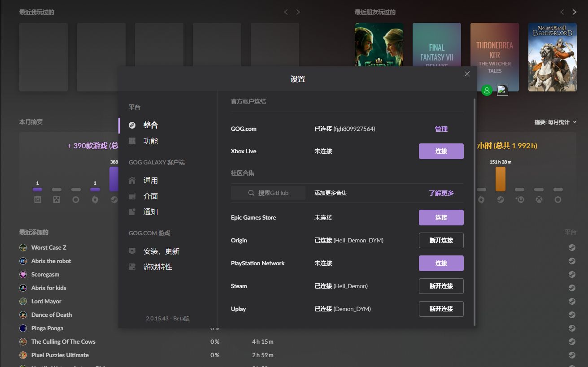
Task: Click the settings dialog vertical scrollbar
Action: point(475,212)
